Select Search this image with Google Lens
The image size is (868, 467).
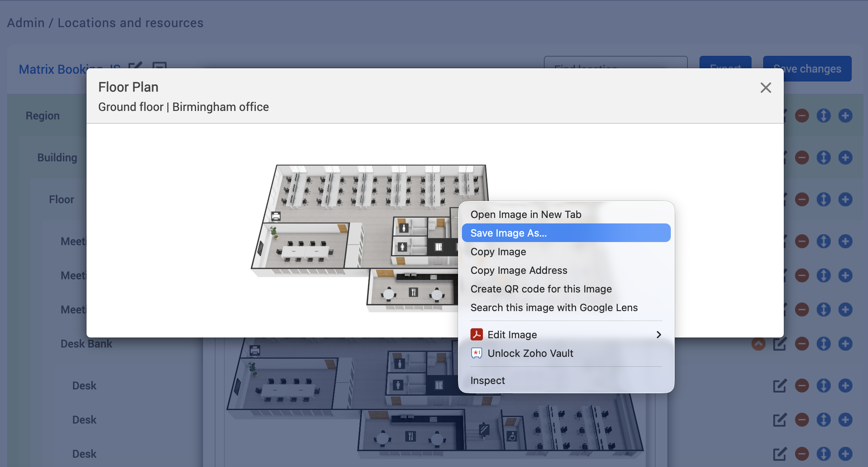pos(566,308)
